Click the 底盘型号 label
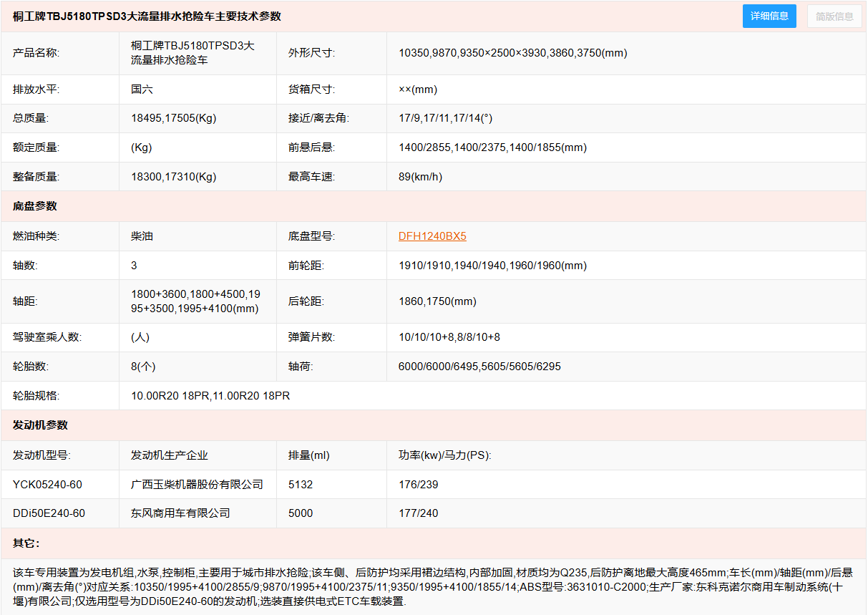This screenshot has height=615, width=868. [311, 236]
